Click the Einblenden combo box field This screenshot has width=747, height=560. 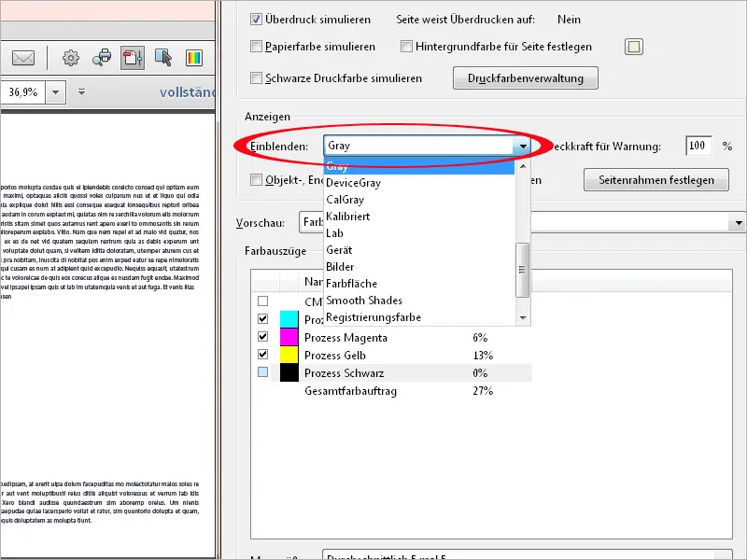point(428,146)
